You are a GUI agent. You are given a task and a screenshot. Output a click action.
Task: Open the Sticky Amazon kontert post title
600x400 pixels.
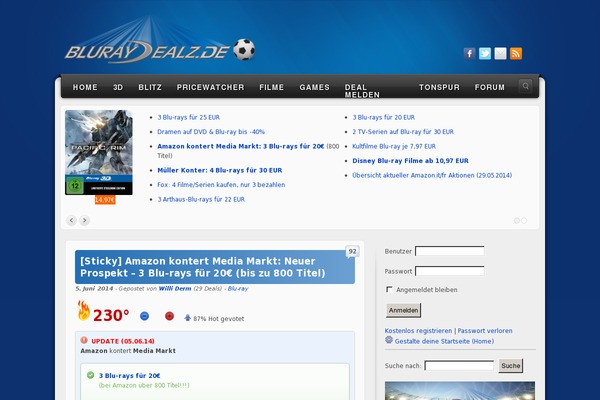click(x=203, y=267)
